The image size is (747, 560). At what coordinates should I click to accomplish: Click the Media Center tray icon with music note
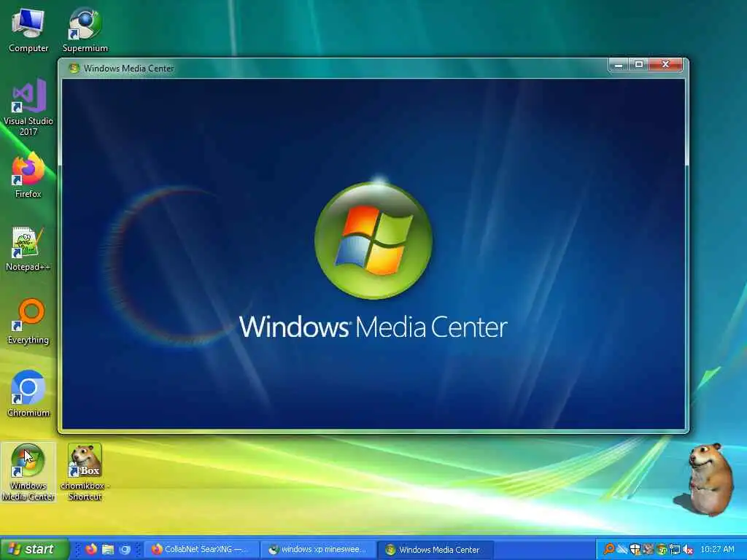pyautogui.click(x=661, y=550)
